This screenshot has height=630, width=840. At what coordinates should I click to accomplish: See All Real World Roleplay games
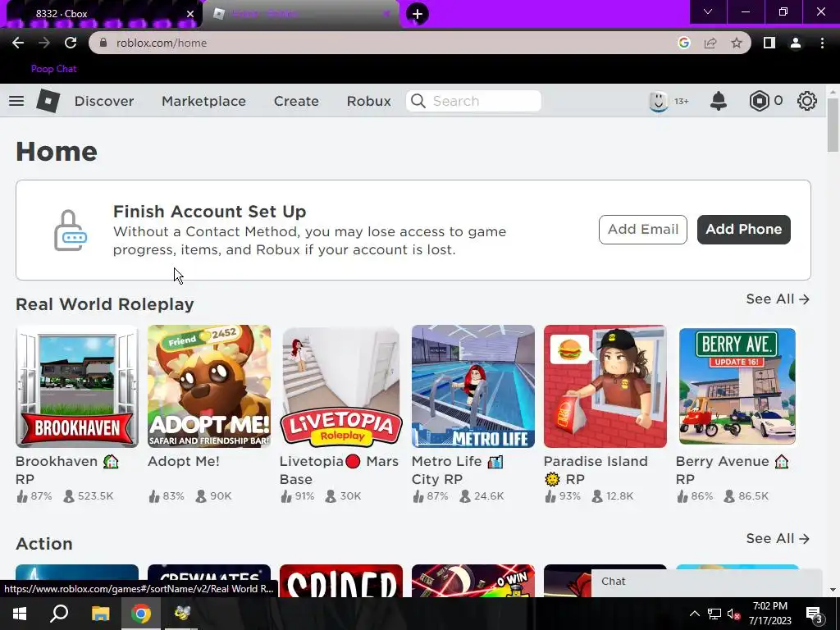tap(778, 299)
